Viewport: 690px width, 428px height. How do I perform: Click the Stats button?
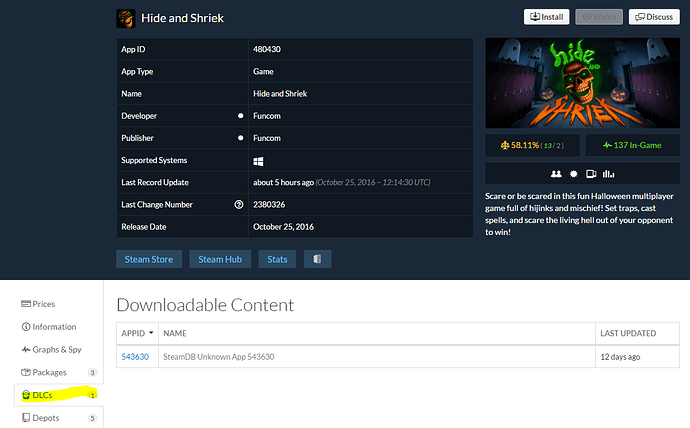[x=277, y=259]
